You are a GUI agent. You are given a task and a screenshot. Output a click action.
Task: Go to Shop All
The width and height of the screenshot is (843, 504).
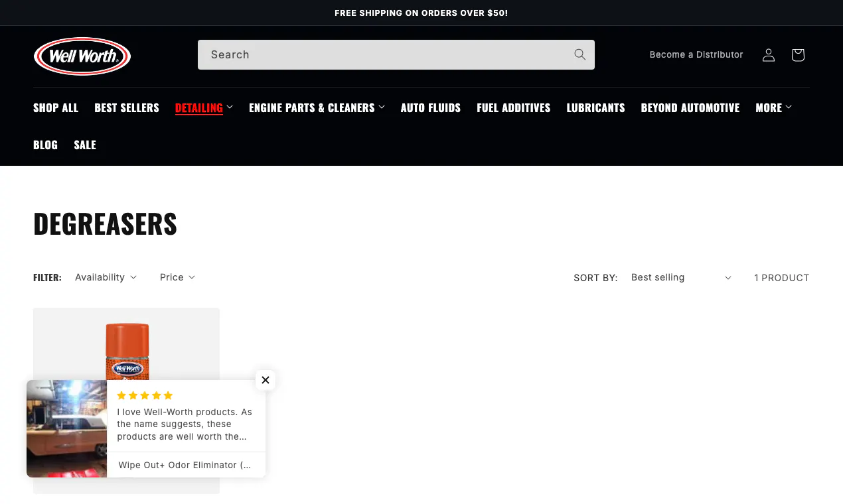click(x=56, y=107)
